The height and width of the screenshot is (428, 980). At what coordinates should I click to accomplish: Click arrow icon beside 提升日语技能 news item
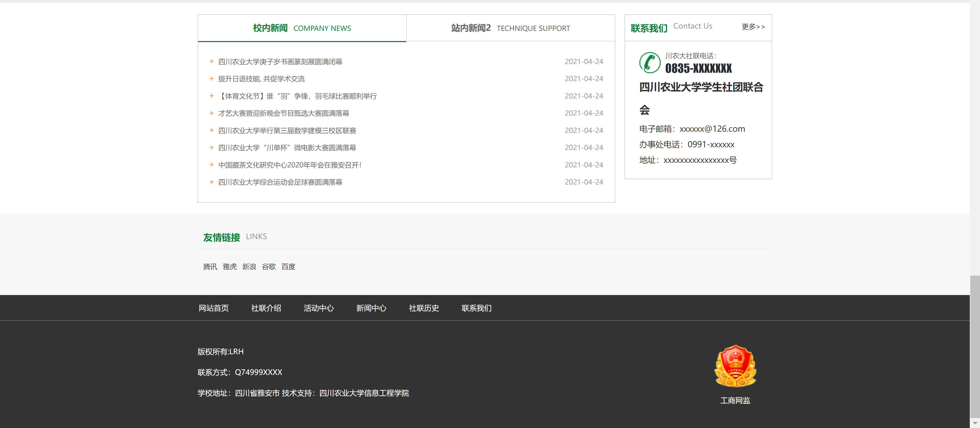pos(211,79)
